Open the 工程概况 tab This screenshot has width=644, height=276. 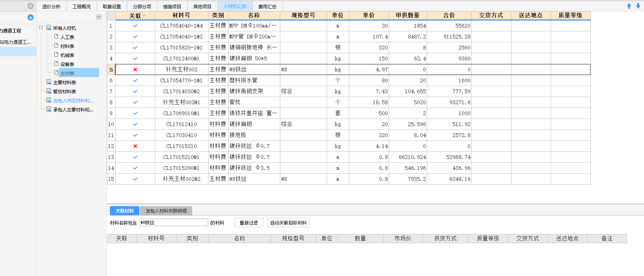tap(82, 6)
